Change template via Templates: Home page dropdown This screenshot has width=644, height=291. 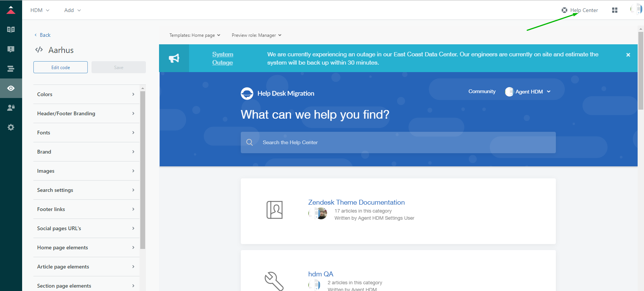(195, 35)
